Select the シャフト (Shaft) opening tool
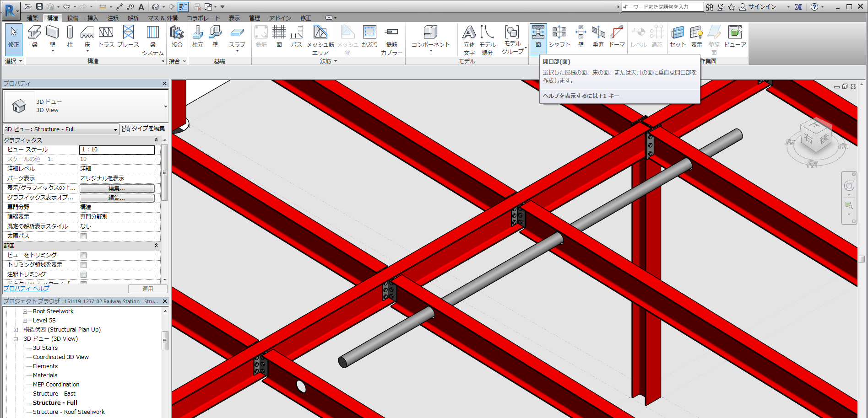The width and height of the screenshot is (868, 418). [x=559, y=37]
